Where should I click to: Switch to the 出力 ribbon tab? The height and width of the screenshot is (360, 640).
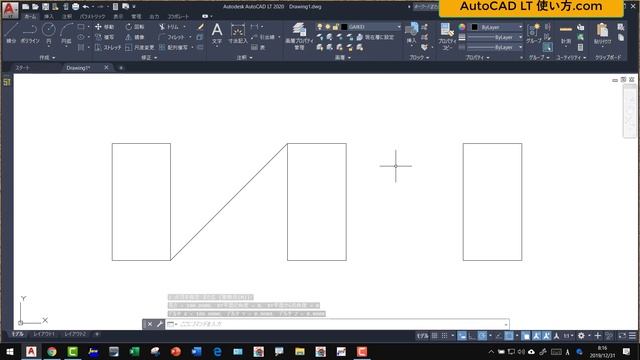[154, 17]
